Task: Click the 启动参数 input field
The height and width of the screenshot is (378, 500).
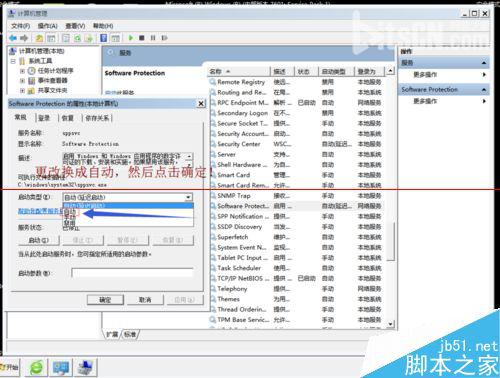Action: (132, 273)
